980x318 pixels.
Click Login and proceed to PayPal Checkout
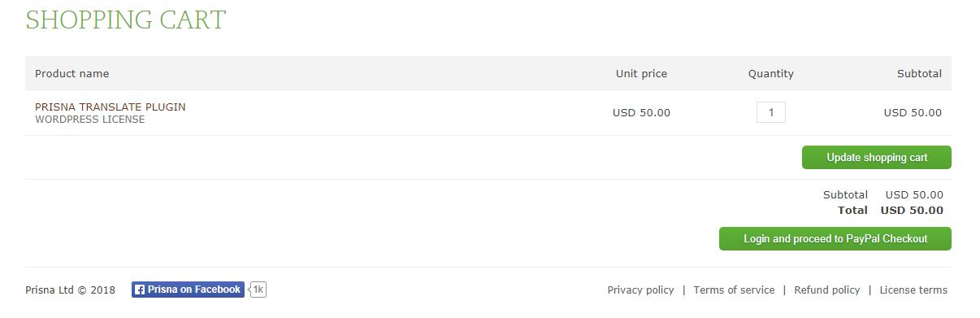(x=835, y=239)
